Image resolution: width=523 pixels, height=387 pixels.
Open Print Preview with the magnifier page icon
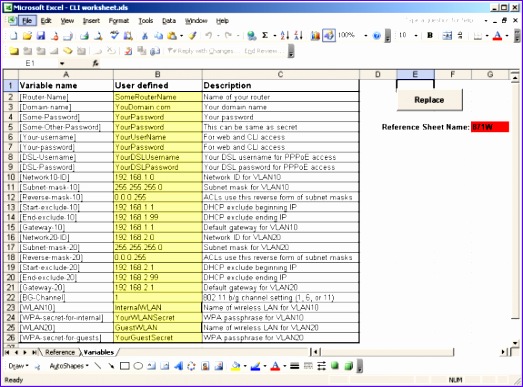[98, 35]
